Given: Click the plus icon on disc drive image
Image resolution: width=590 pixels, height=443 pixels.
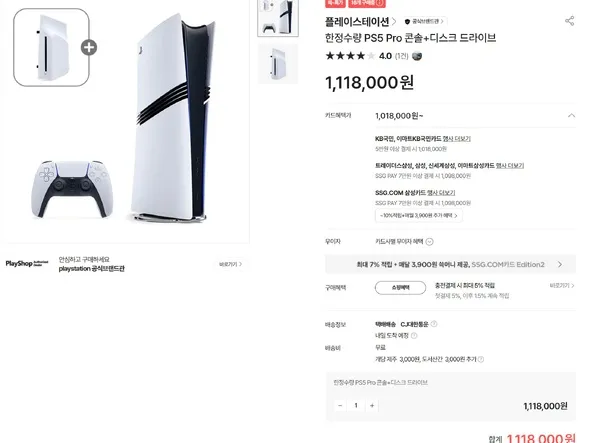Looking at the screenshot, I should (x=89, y=47).
